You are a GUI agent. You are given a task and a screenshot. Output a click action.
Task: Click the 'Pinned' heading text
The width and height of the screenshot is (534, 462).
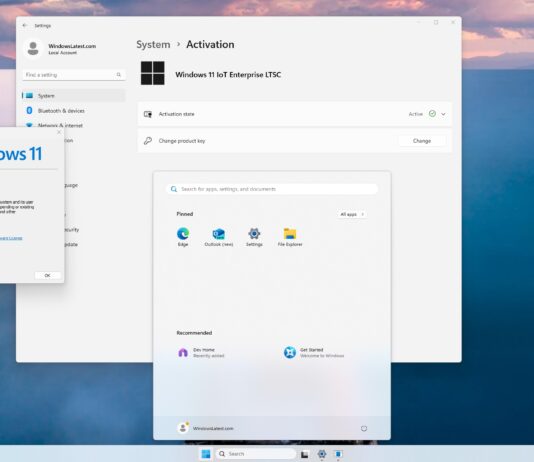click(185, 214)
